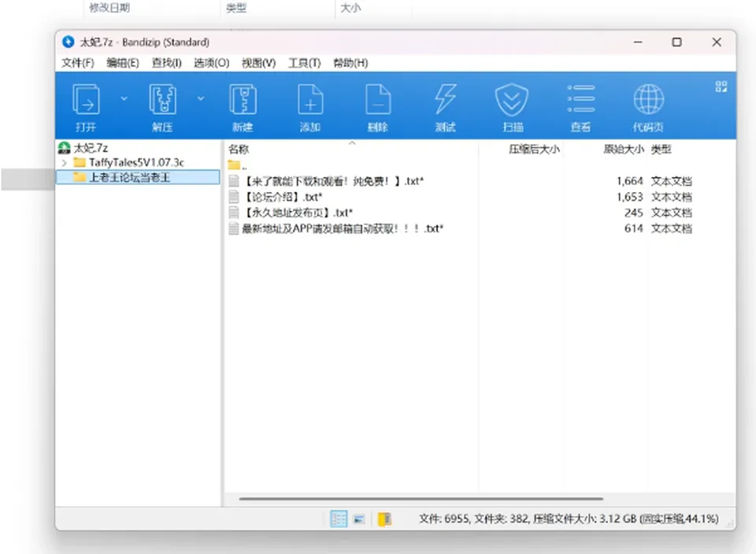Click the yellow archive icon in status bar
Viewport: 756px width, 554px height.
pos(384,519)
